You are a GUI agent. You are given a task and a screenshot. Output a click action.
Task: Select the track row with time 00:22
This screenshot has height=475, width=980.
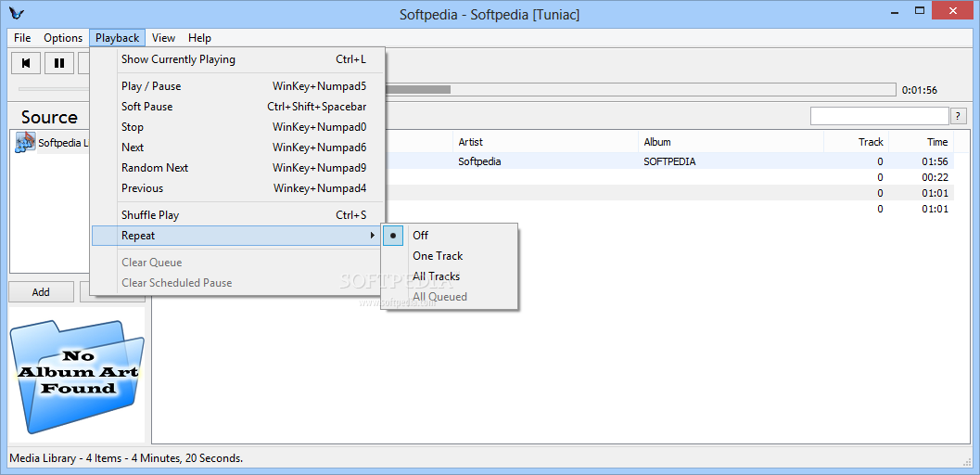(x=669, y=177)
